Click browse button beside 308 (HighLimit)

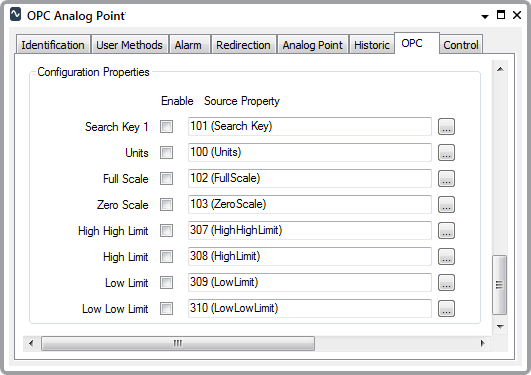click(x=446, y=256)
